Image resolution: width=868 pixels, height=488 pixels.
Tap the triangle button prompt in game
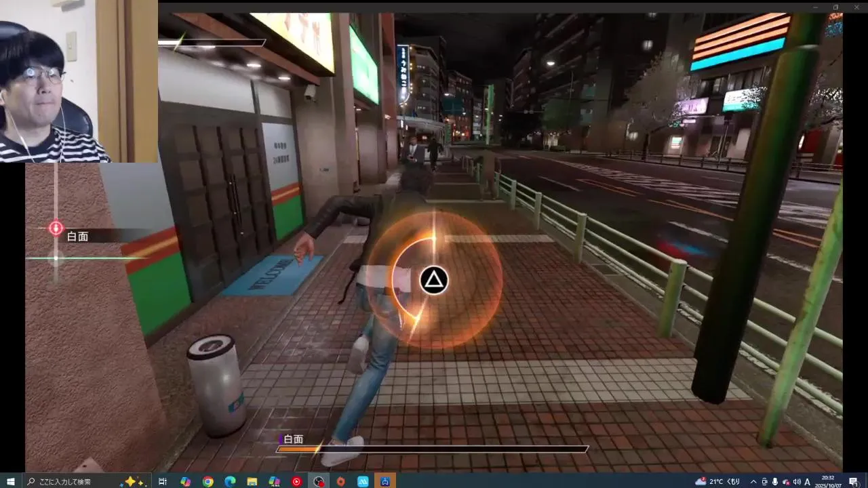[x=434, y=280]
